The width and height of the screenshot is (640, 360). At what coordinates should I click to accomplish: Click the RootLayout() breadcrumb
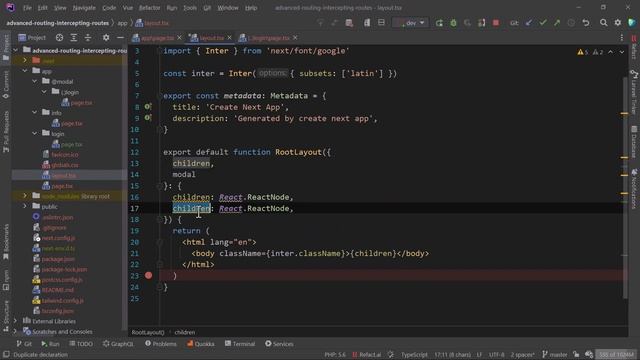point(148,332)
